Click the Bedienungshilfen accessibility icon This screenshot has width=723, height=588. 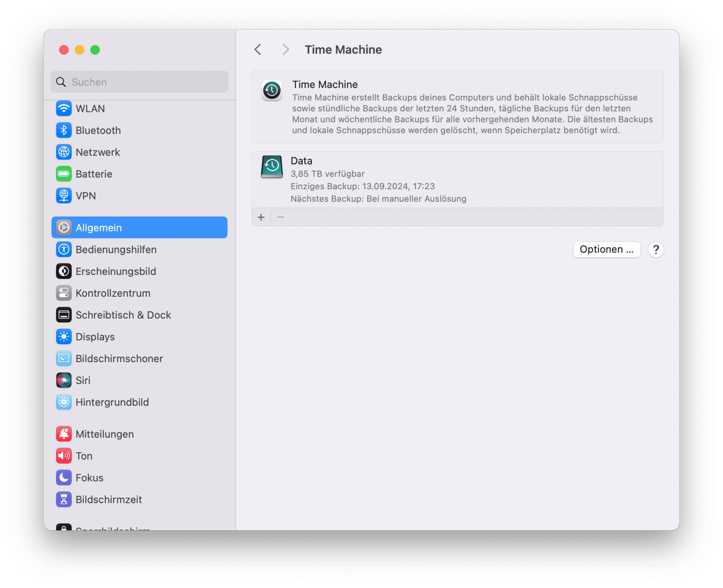(x=64, y=250)
